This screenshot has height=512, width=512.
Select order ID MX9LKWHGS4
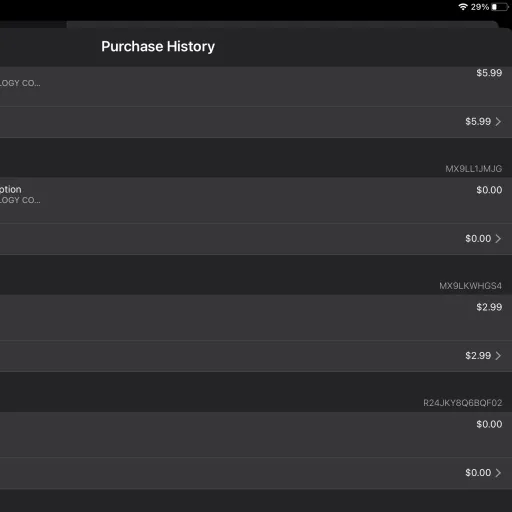[470, 286]
